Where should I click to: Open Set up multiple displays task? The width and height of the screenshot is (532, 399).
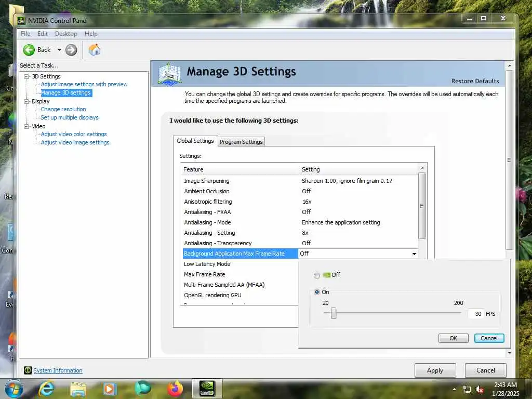pos(70,117)
